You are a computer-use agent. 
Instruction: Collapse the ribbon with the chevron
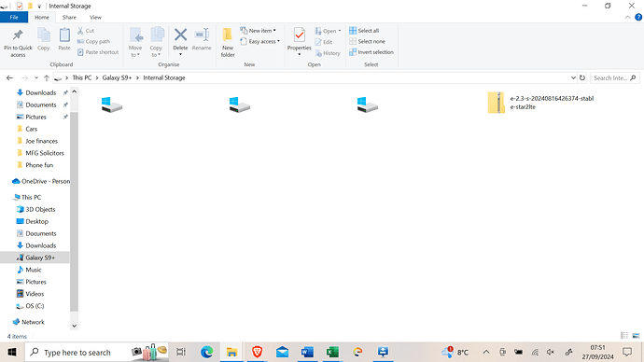tap(627, 17)
